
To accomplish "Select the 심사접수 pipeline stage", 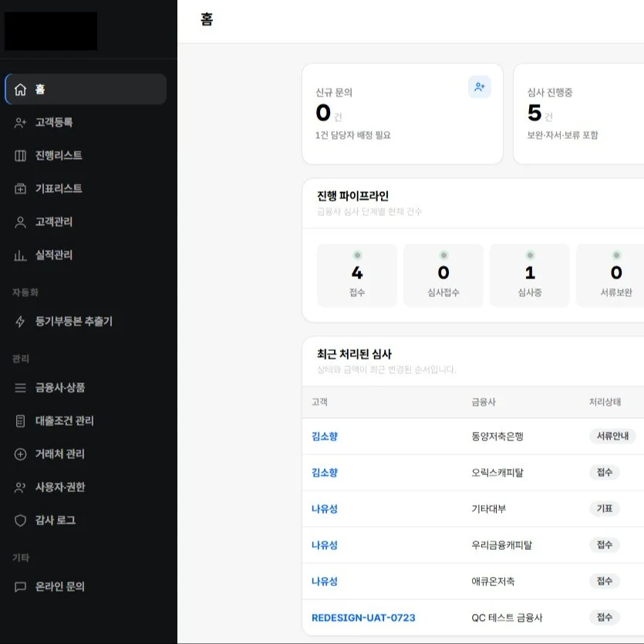I will point(443,275).
